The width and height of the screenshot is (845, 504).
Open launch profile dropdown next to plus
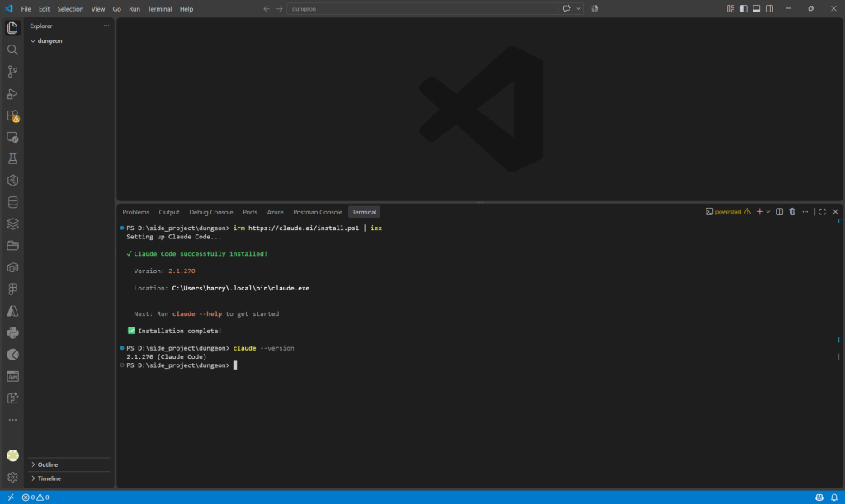(x=768, y=212)
